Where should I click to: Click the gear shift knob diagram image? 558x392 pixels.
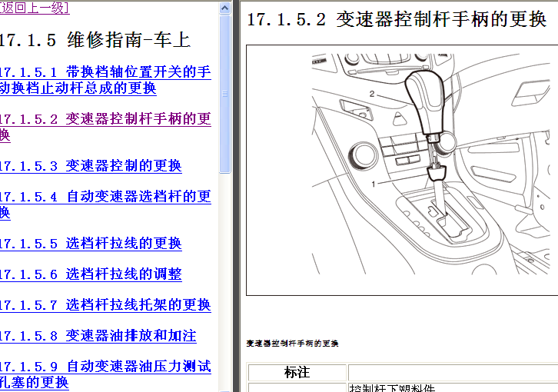point(430,164)
